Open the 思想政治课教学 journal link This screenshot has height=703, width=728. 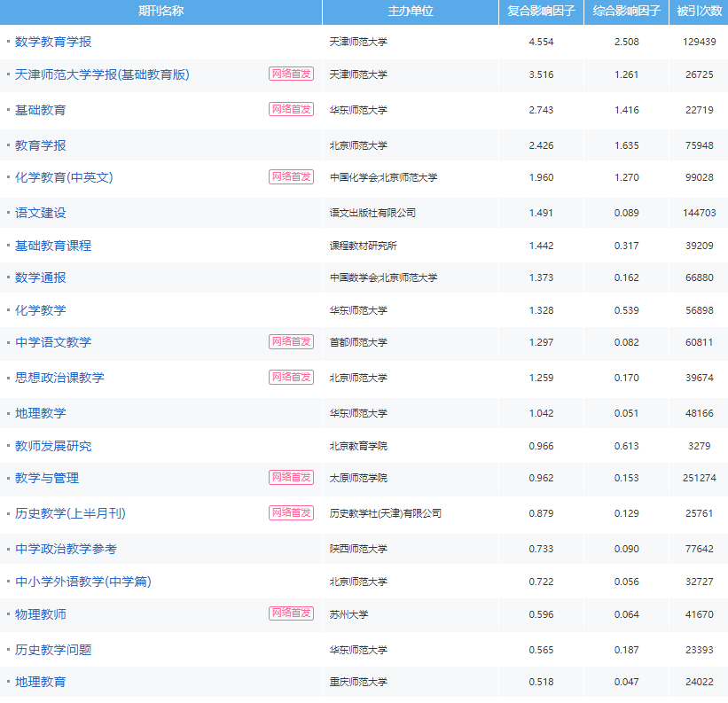[x=59, y=378]
